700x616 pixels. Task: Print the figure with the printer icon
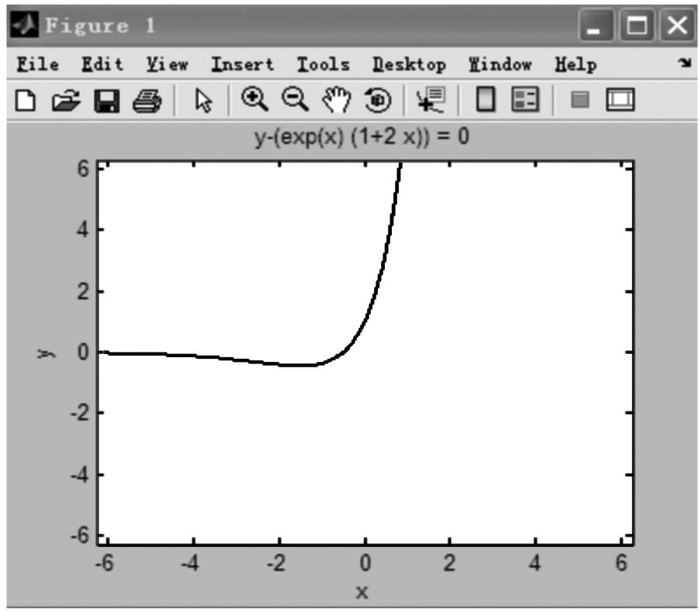click(x=147, y=101)
